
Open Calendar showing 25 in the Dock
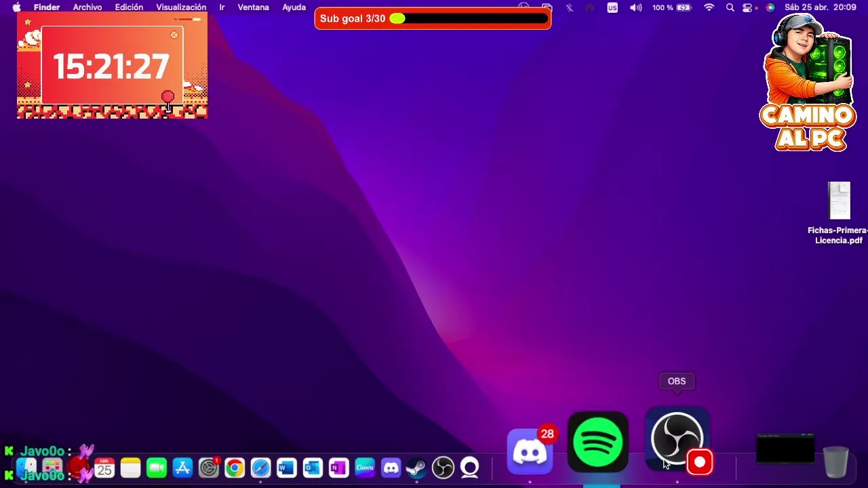[104, 468]
